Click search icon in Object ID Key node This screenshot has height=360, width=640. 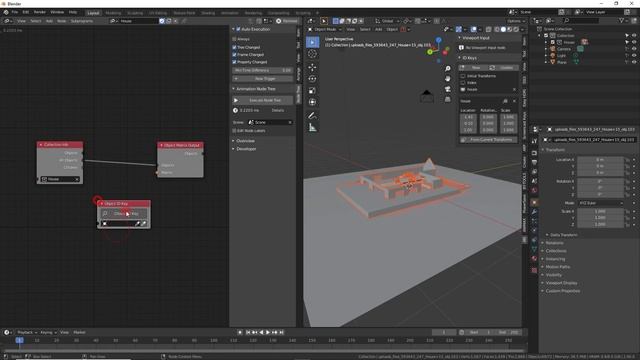pos(105,213)
